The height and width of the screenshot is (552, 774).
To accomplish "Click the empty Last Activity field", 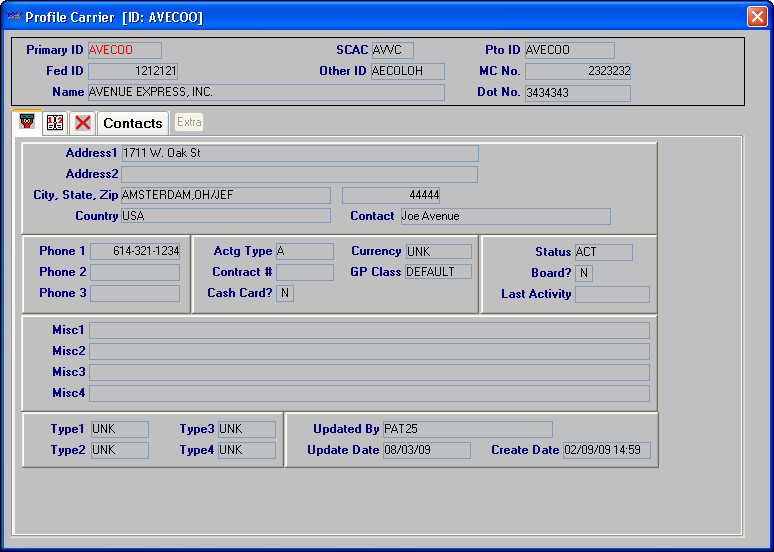I will [x=612, y=294].
